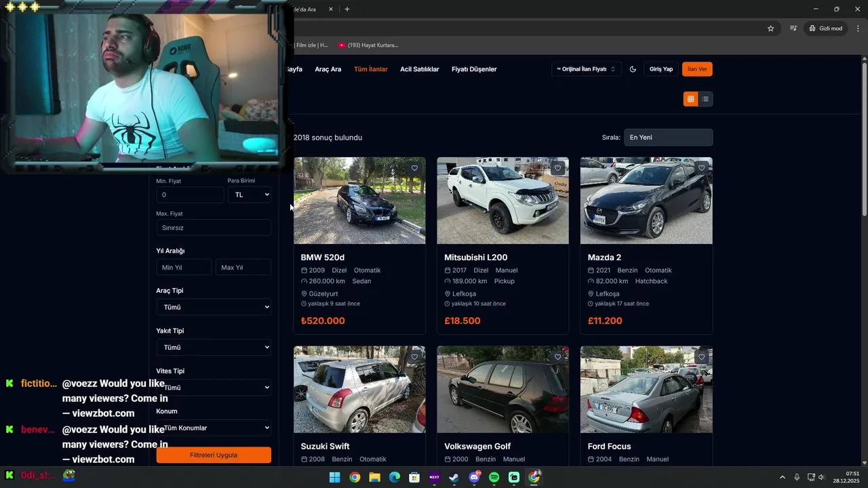
Task: Open Chrome three-dot menu
Action: click(x=858, y=28)
